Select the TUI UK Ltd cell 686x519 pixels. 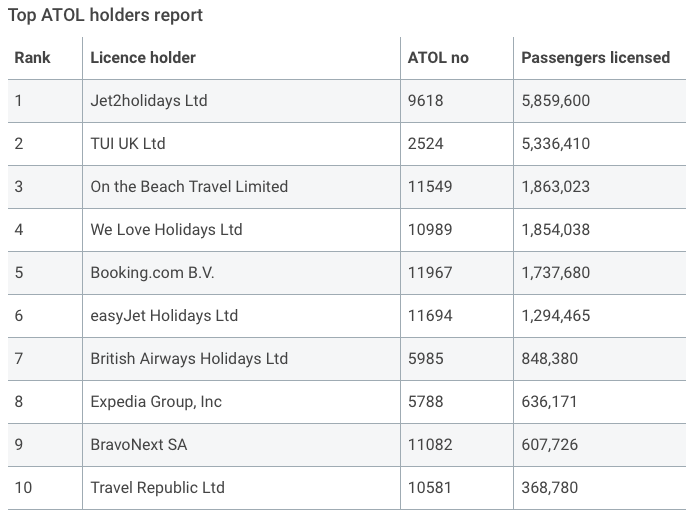click(x=128, y=144)
